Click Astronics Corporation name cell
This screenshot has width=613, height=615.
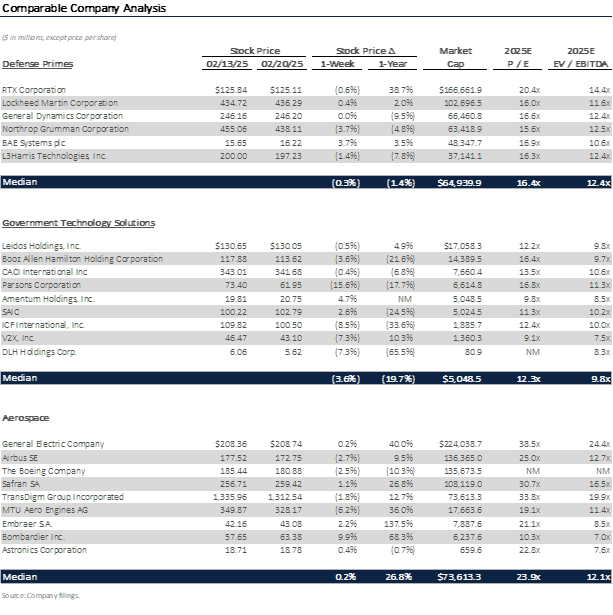click(44, 550)
